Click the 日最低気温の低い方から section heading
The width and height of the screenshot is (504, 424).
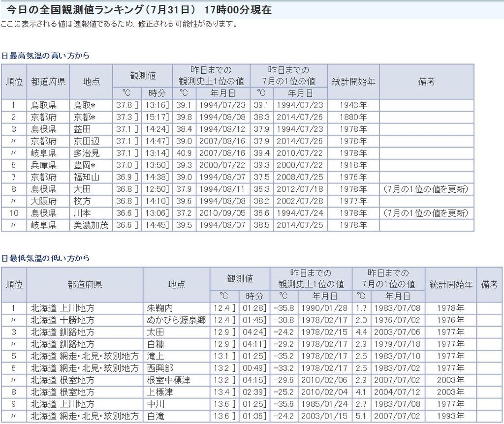[45, 258]
